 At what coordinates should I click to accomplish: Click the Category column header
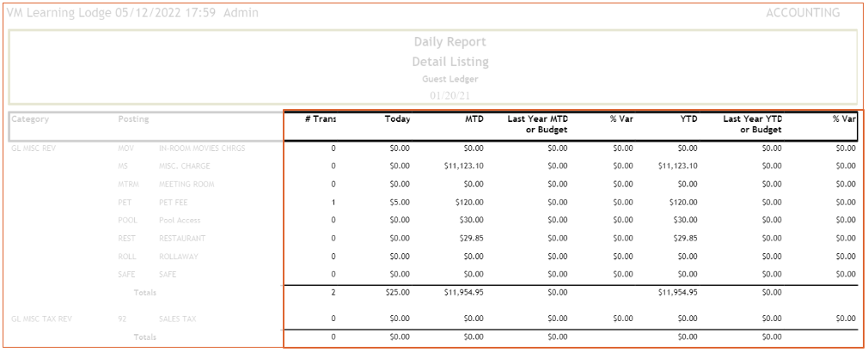30,119
